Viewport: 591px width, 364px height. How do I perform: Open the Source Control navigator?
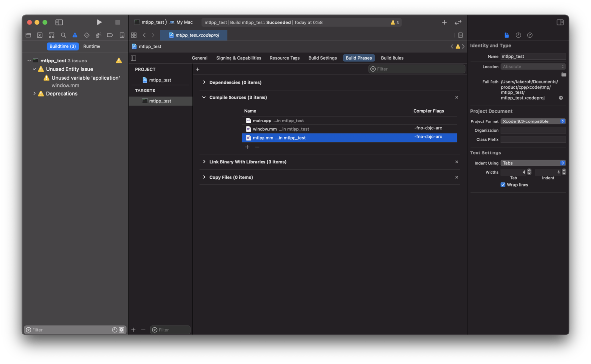click(40, 35)
